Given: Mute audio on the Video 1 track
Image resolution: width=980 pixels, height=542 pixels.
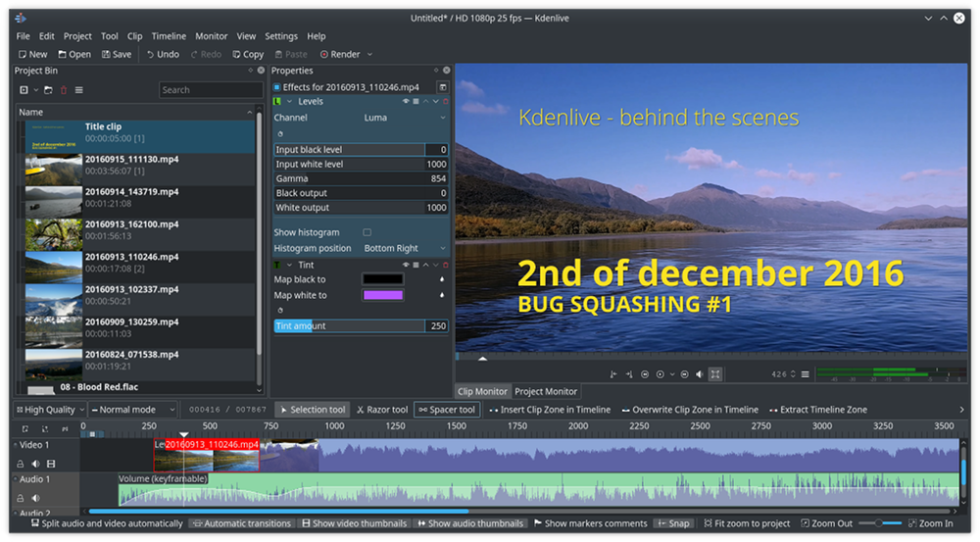Looking at the screenshot, I should coord(35,464).
